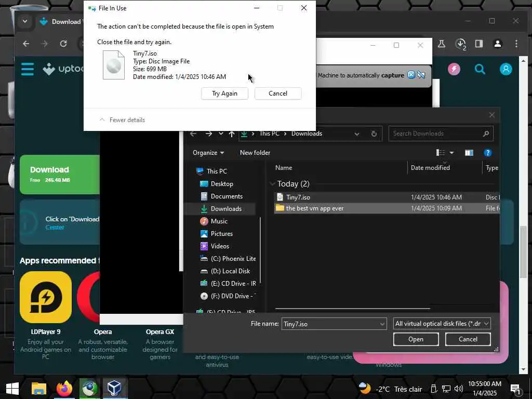
Task: Click Downloads in the address breadcrumb
Action: 307,134
